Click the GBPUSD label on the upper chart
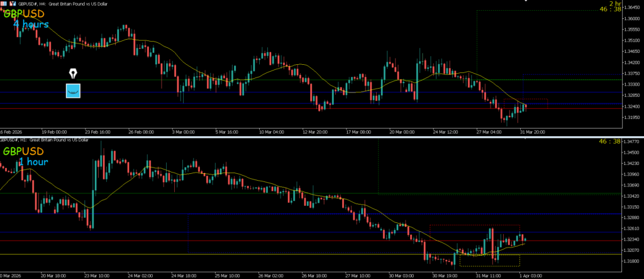Viewport: 644px width, 279px height. point(23,13)
